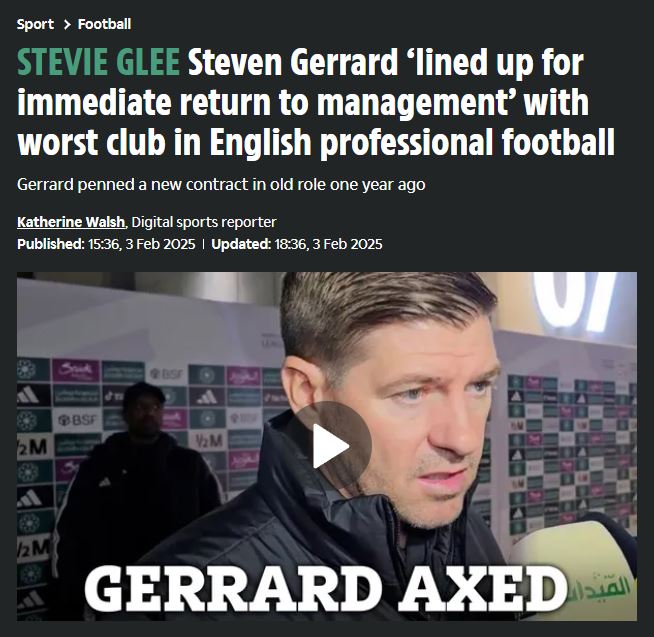Open the Sport breadcrumb link
Viewport: 654px width, 637px height.
[35, 25]
